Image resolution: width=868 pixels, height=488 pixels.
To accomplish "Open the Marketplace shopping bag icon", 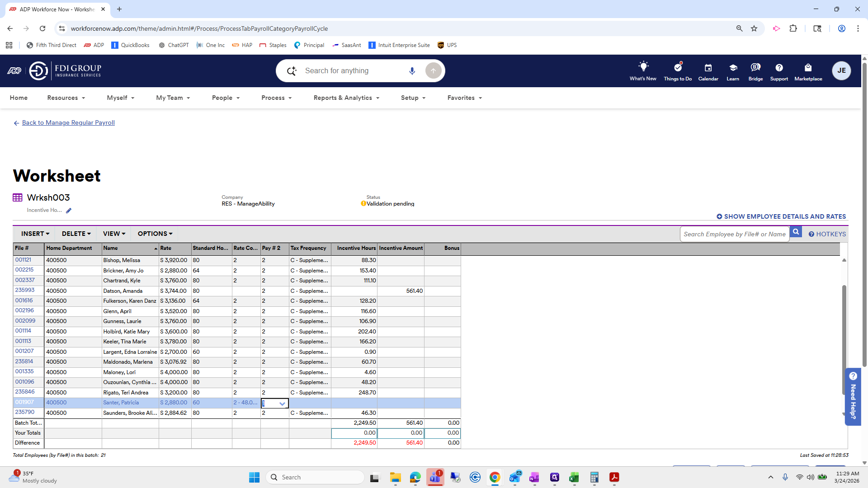I will tap(808, 68).
